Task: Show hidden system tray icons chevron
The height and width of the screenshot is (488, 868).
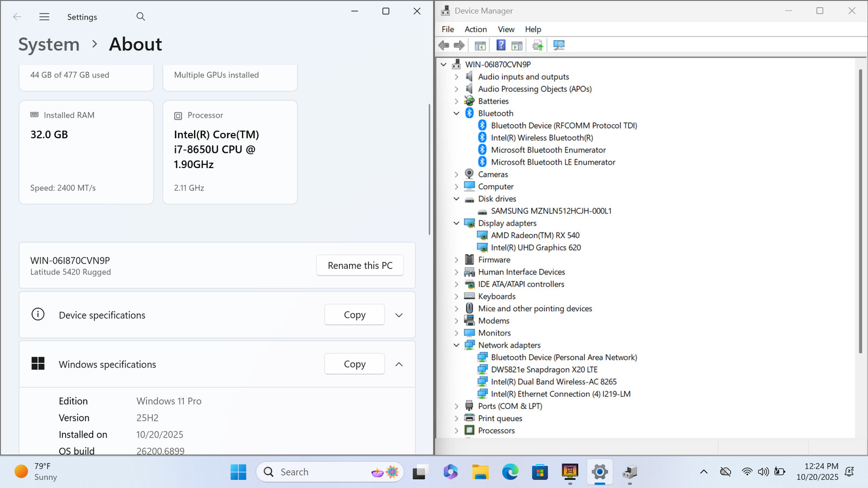Action: [x=704, y=472]
